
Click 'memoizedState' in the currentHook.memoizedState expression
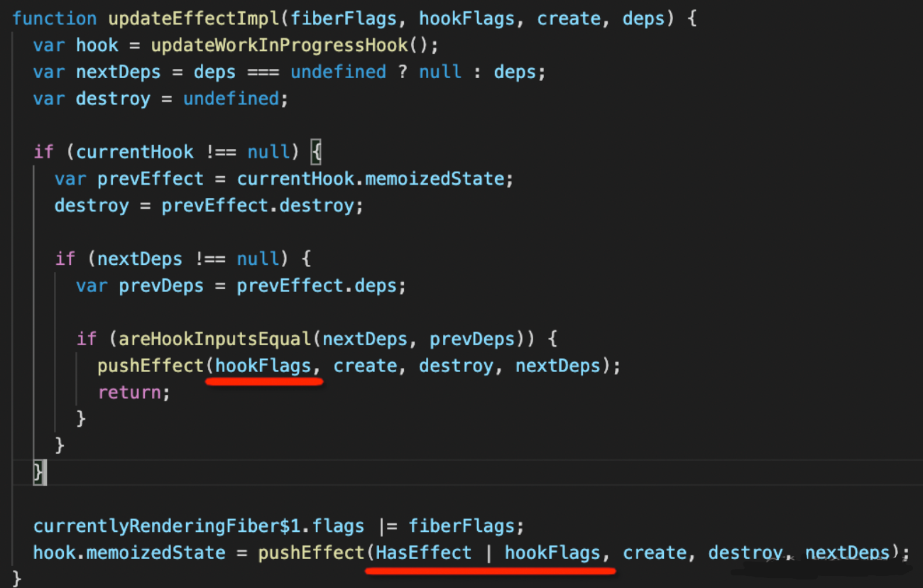point(435,179)
